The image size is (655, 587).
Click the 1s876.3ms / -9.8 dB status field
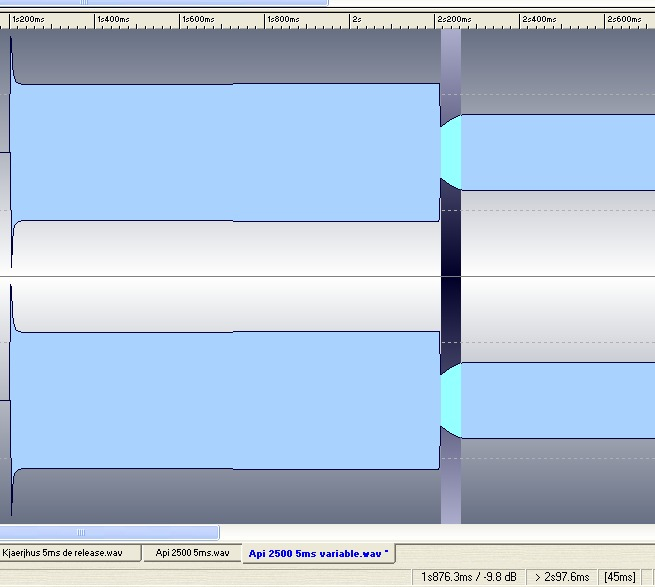470,577
